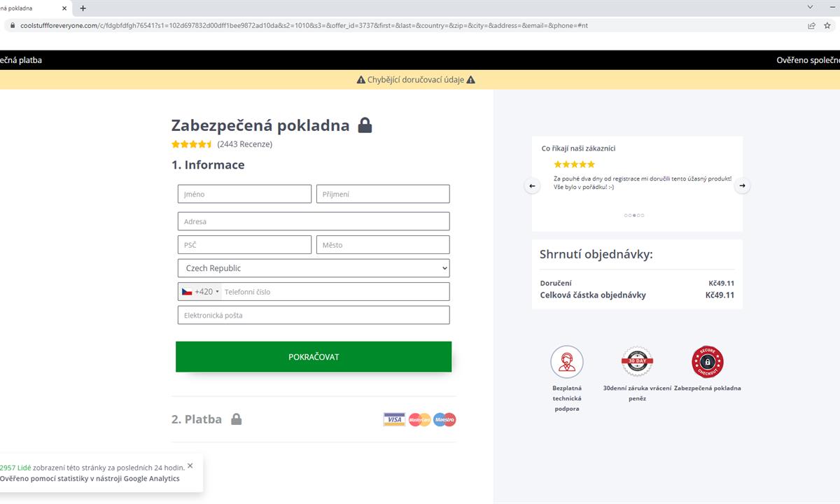This screenshot has height=504, width=840.
Task: Click the free technical support icon
Action: [x=566, y=362]
